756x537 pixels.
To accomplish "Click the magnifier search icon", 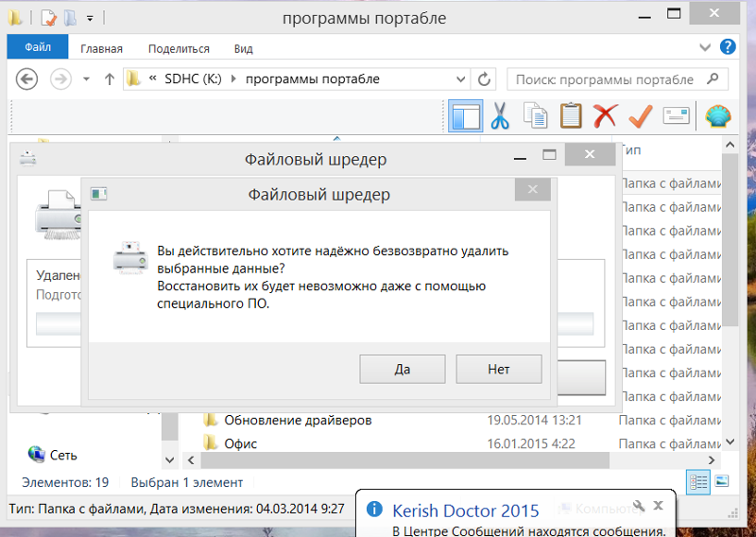I will [x=713, y=78].
